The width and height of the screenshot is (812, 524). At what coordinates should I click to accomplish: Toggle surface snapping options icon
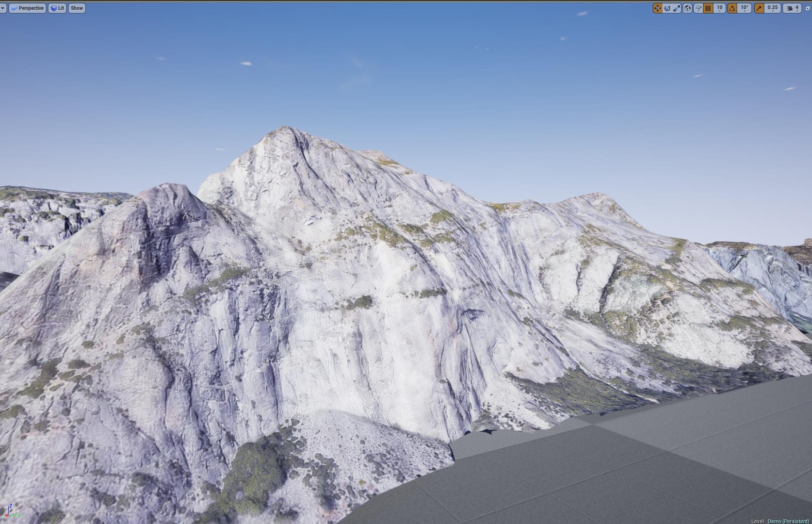[698, 8]
